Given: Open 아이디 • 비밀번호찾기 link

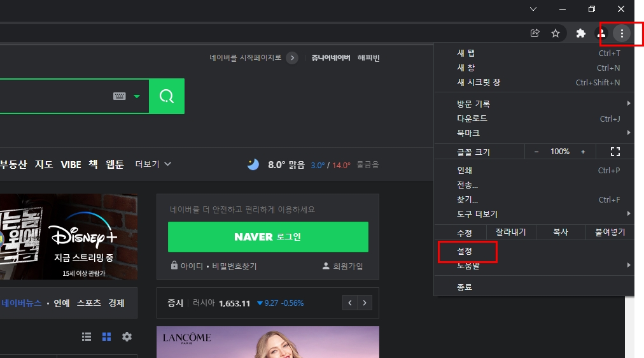Looking at the screenshot, I should pos(218,266).
